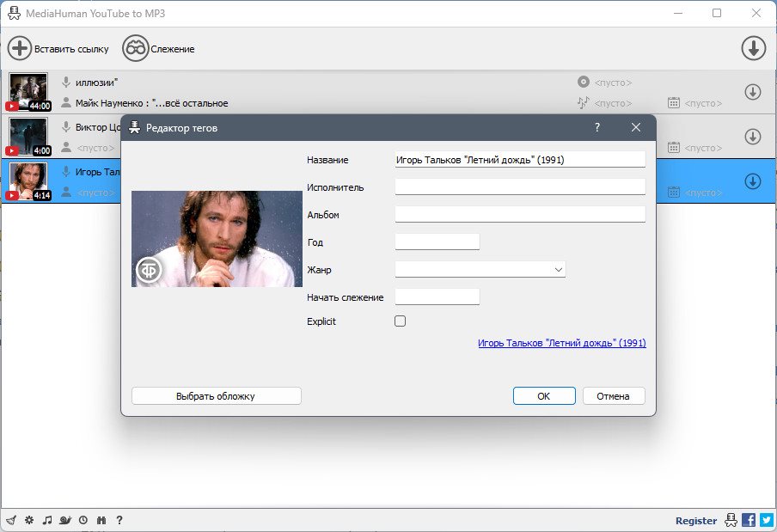Open settings via the gear icon
Image resolution: width=777 pixels, height=532 pixels.
pyautogui.click(x=29, y=520)
